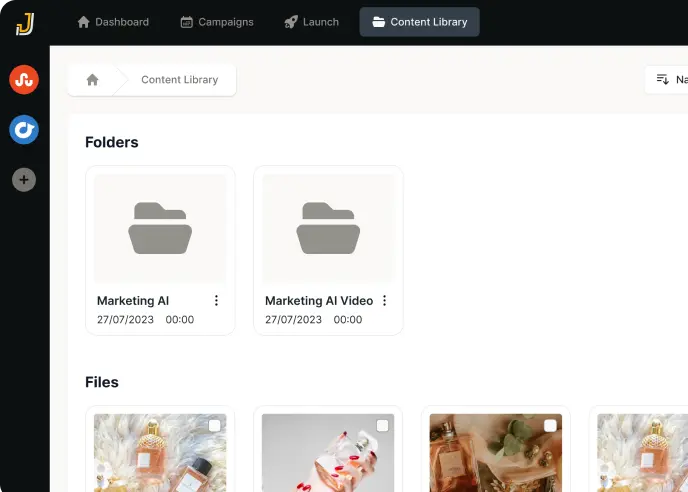Click the Content Library breadcrumb
The height and width of the screenshot is (492, 688).
(x=179, y=80)
